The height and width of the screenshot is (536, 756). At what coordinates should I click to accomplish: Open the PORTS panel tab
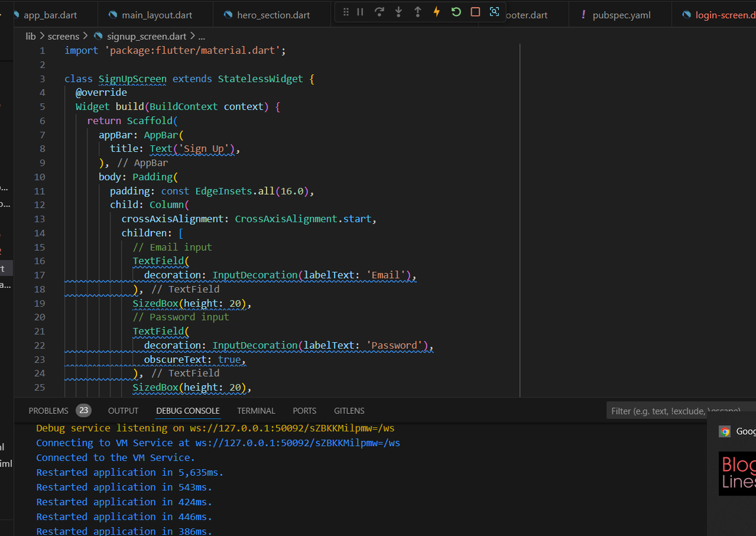[x=304, y=411]
